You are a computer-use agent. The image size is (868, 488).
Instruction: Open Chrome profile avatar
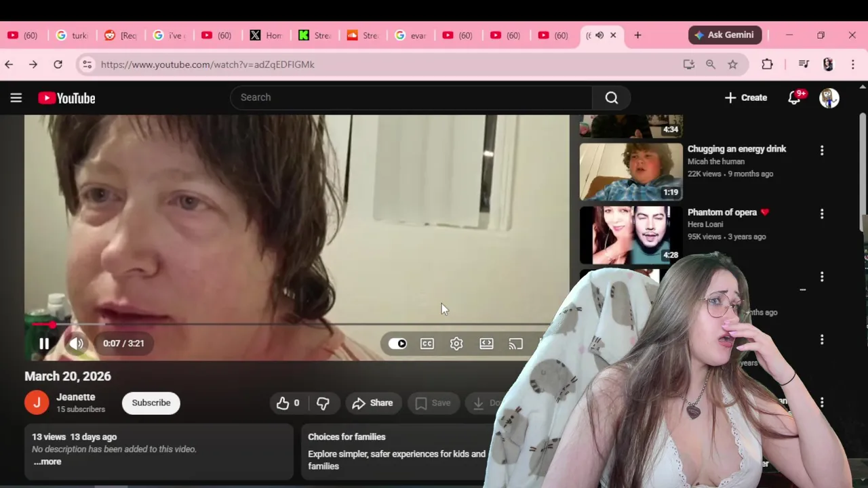pyautogui.click(x=828, y=64)
